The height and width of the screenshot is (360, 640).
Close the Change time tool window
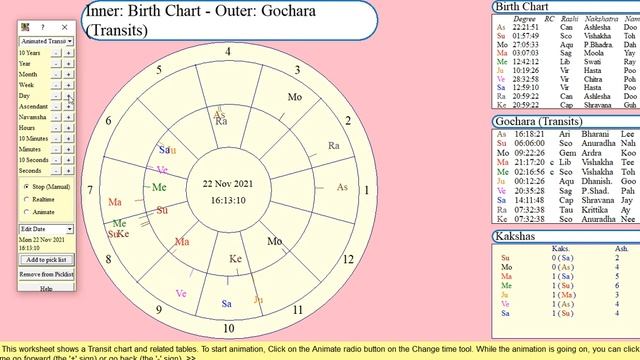tap(64, 27)
